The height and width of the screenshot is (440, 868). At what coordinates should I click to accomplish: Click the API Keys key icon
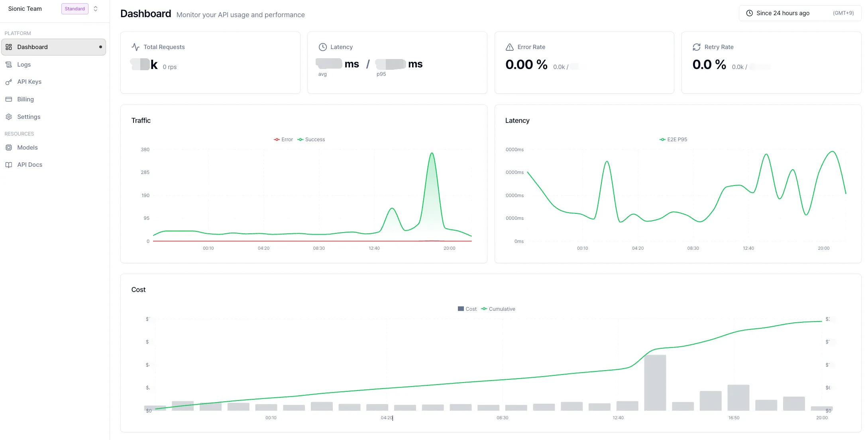[9, 82]
